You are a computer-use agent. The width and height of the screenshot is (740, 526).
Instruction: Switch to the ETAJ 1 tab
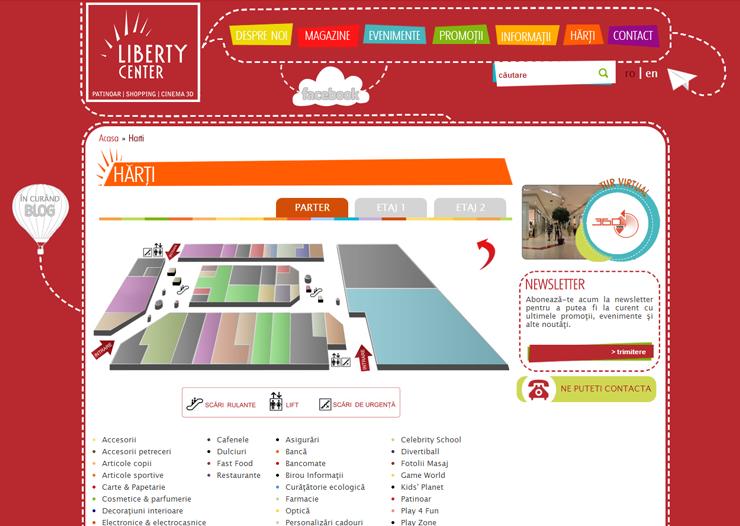391,208
